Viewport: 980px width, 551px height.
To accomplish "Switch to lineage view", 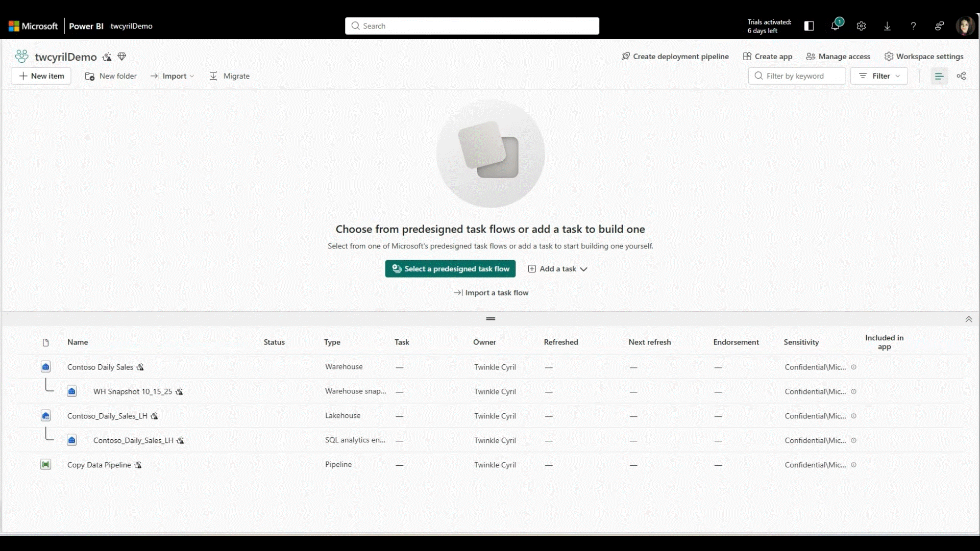I will pyautogui.click(x=962, y=76).
